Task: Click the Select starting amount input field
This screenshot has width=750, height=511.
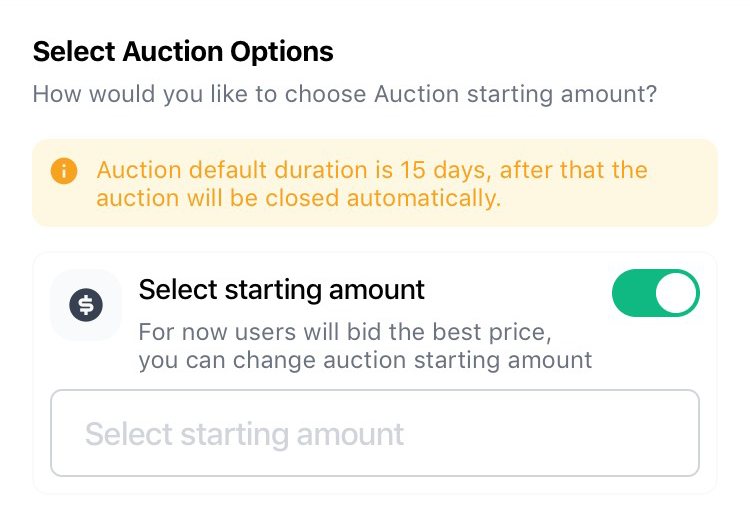Action: 375,433
